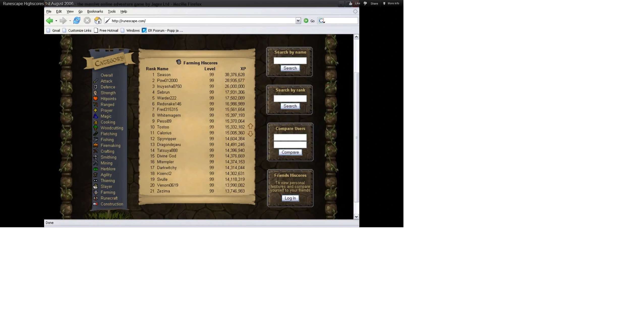The width and height of the screenshot is (644, 324).
Task: Open the Tools menu
Action: tap(112, 11)
